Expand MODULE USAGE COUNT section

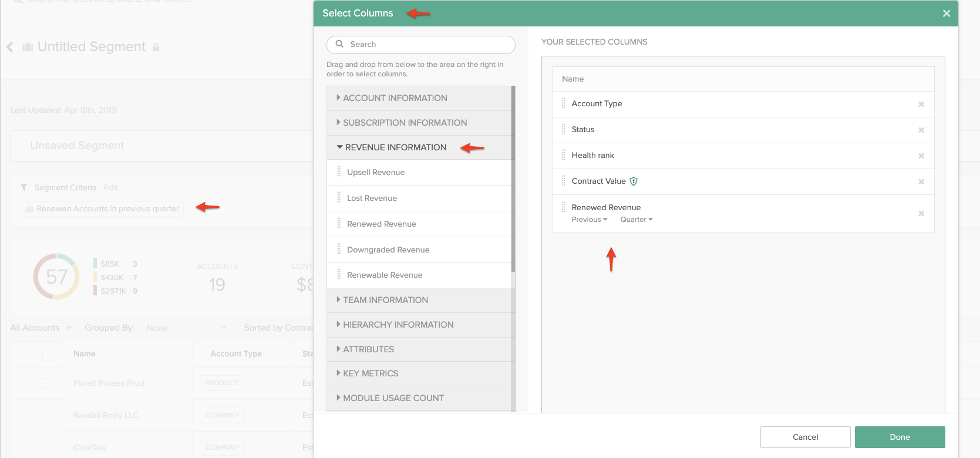419,398
